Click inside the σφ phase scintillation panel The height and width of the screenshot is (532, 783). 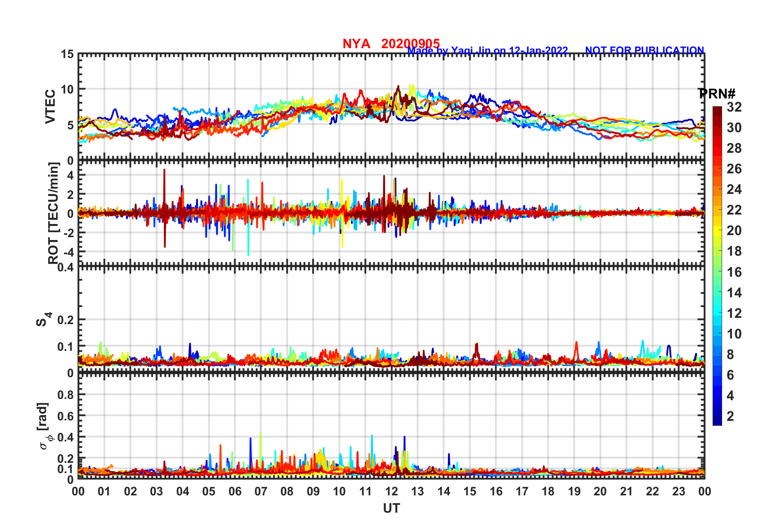[x=391, y=426]
